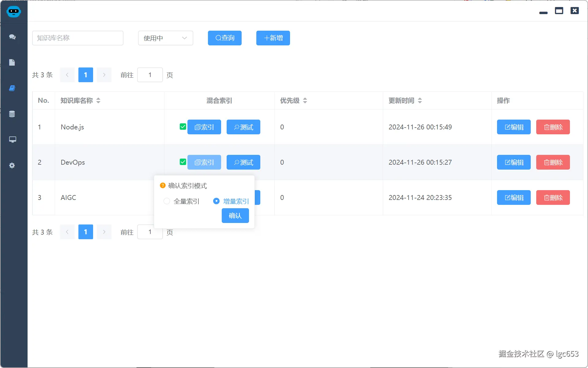Open the chat sidebar icon
The image size is (588, 368).
click(12, 37)
